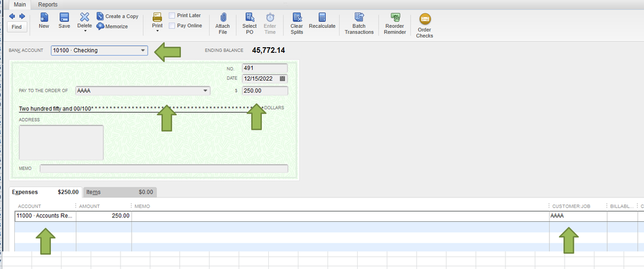Memorize this transaction
This screenshot has height=269, width=644.
pyautogui.click(x=113, y=26)
